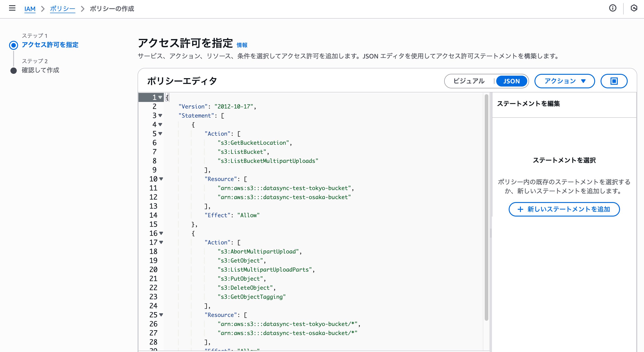Click the editor vertical scrollbar

pyautogui.click(x=486, y=208)
